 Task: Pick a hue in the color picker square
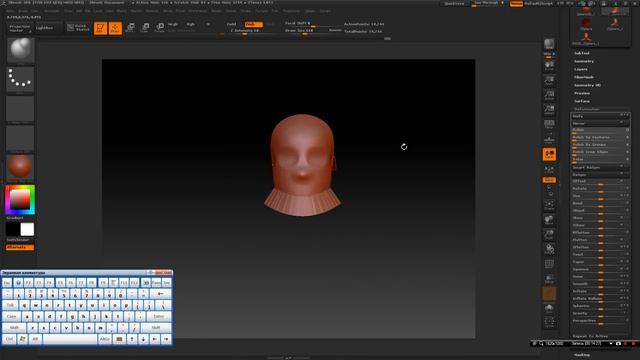pyautogui.click(x=20, y=200)
